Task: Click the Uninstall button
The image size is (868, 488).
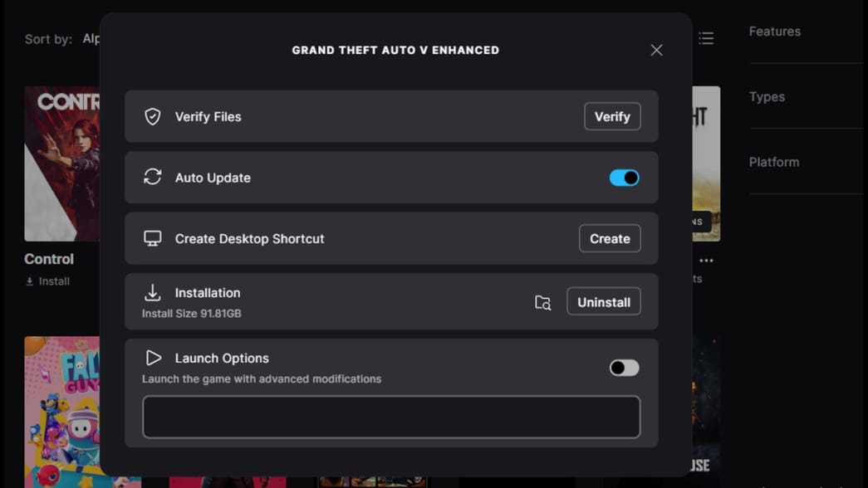Action: (x=604, y=301)
